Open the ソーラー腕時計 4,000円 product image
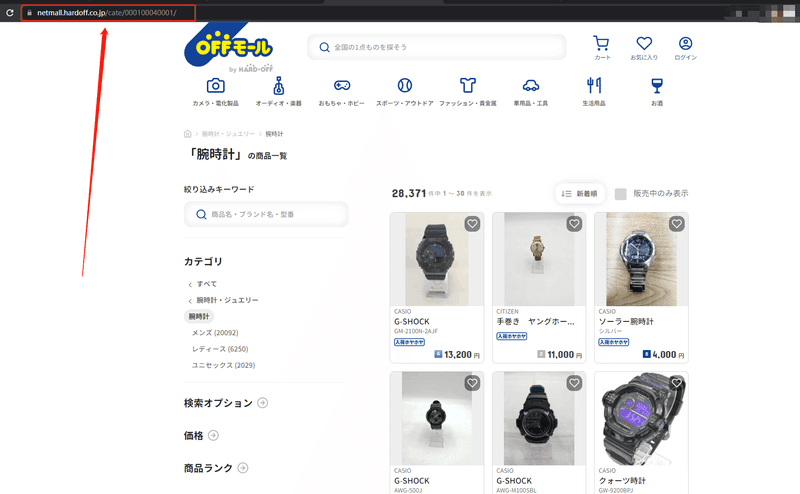 tap(641, 259)
